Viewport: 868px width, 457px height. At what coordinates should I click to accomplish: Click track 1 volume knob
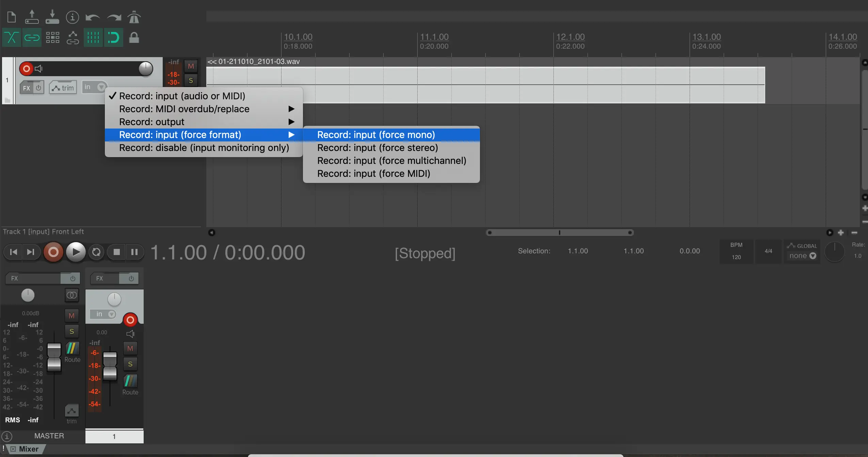(146, 69)
